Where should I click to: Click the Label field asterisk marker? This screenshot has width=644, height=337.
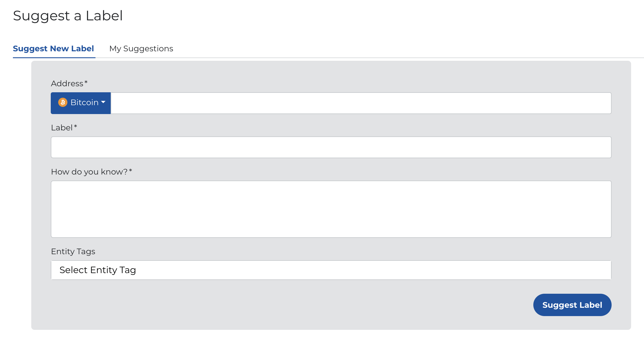click(75, 126)
